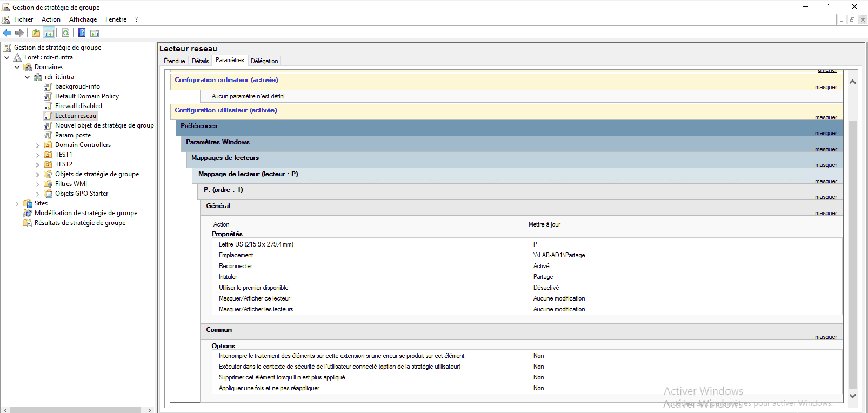Click the Mettre à jour action value

click(544, 224)
